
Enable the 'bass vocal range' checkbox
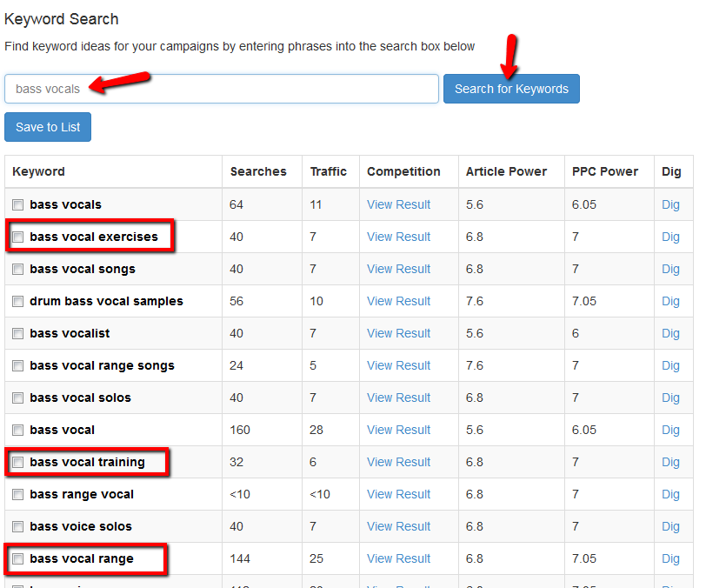tap(18, 559)
